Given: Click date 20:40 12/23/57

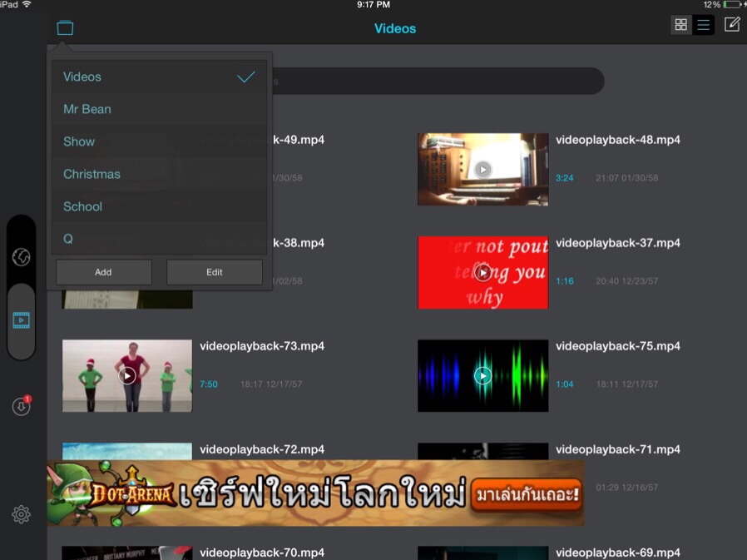Looking at the screenshot, I should [x=627, y=281].
